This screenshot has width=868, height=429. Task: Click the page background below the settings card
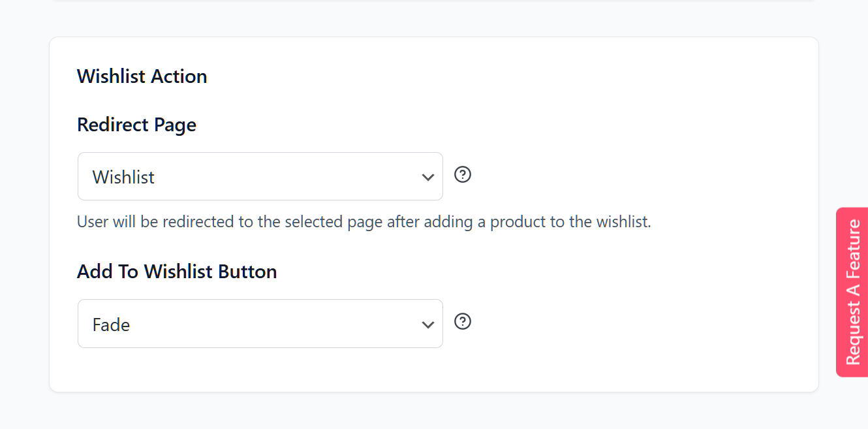pyautogui.click(x=431, y=411)
